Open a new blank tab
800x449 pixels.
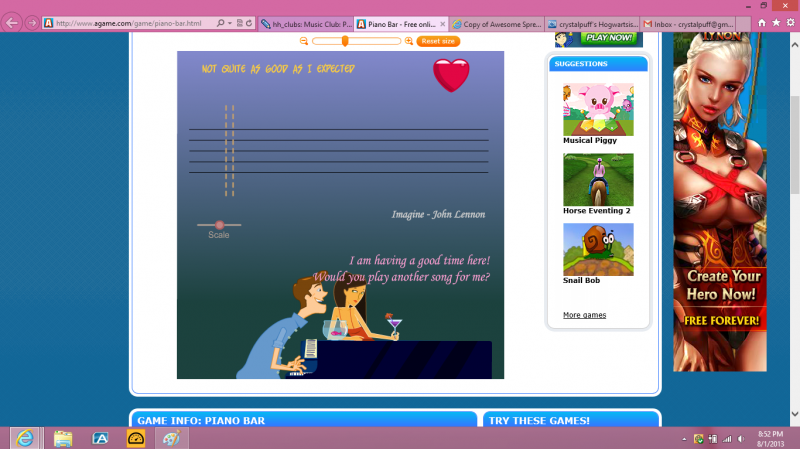(743, 24)
